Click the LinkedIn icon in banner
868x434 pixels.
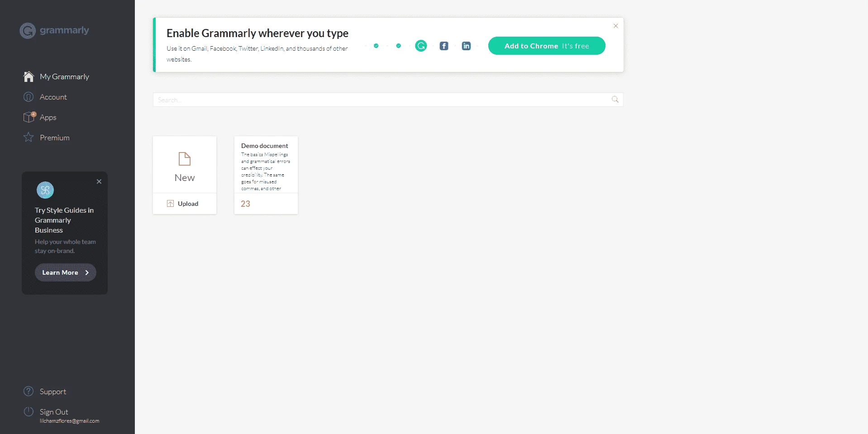[x=466, y=46]
